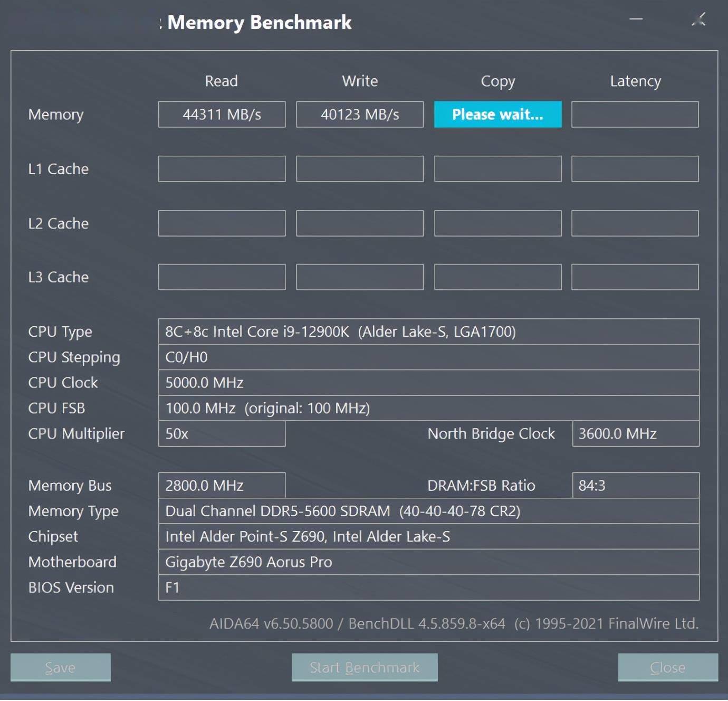Click the CPU Type value Intel Core i9-12900K
Screen dimensions: 728x701
[x=429, y=331]
